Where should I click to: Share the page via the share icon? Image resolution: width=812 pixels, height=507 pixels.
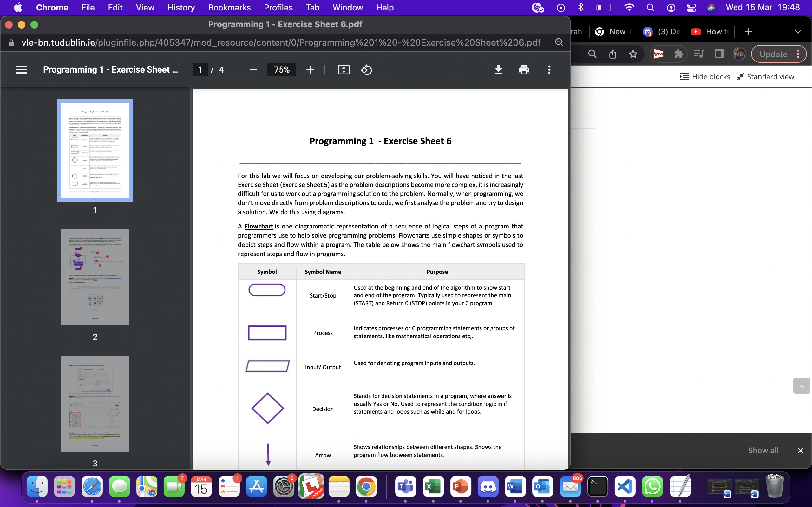coord(613,54)
